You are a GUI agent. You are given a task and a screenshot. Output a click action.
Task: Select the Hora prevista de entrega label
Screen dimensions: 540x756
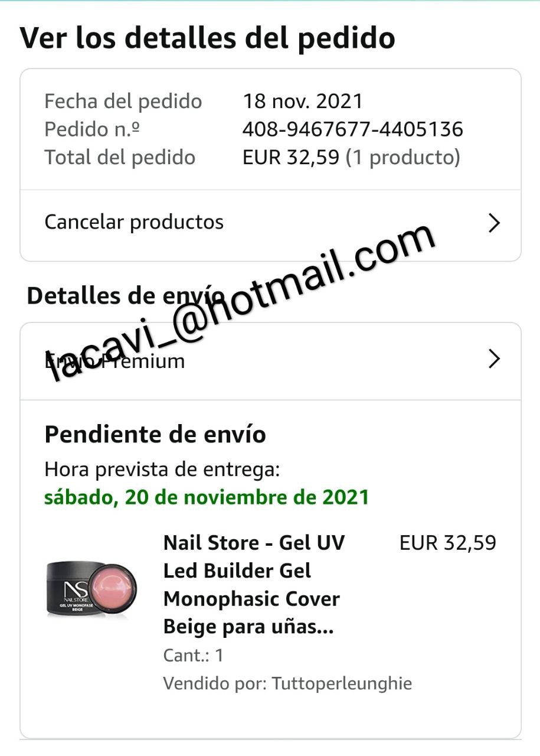tap(162, 470)
